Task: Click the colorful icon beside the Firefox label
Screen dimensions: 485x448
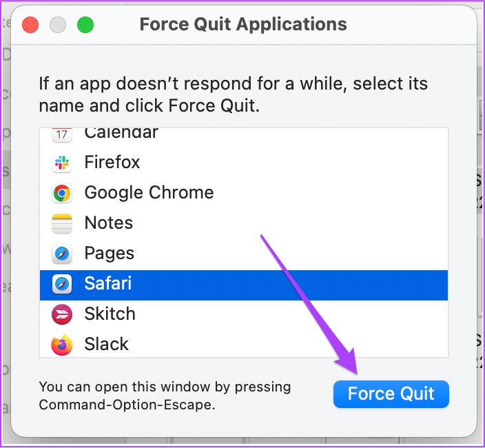Action: click(x=62, y=163)
